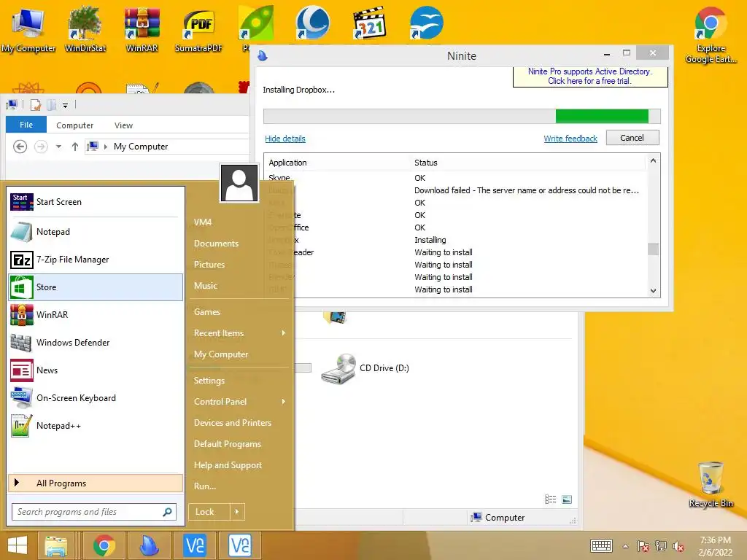The width and height of the screenshot is (747, 560).
Task: Cancel the Ninite installation
Action: point(632,138)
